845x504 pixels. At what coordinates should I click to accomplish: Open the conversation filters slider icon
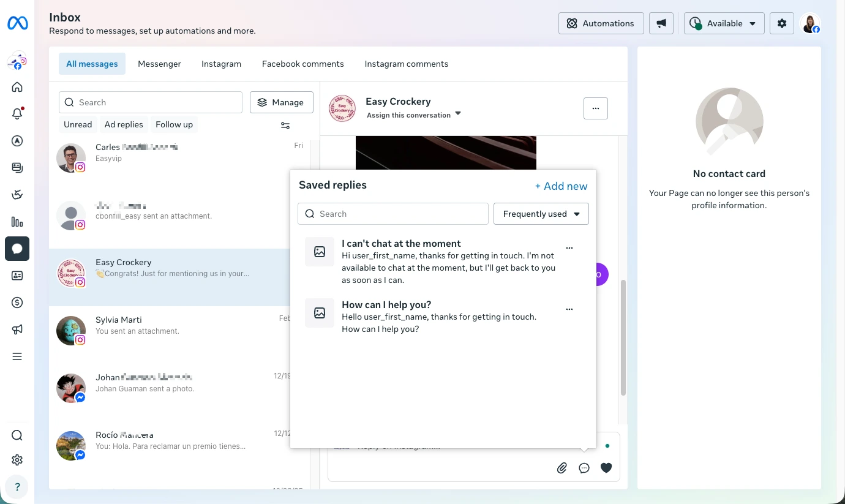pyautogui.click(x=285, y=125)
